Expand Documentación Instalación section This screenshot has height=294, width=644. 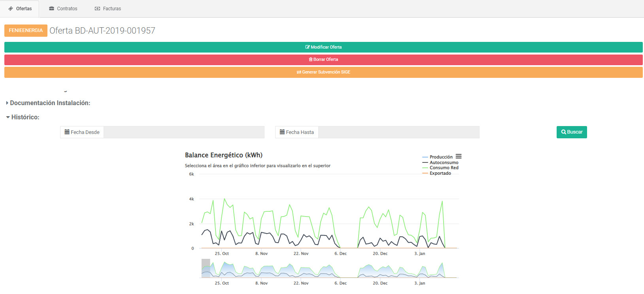(48, 103)
